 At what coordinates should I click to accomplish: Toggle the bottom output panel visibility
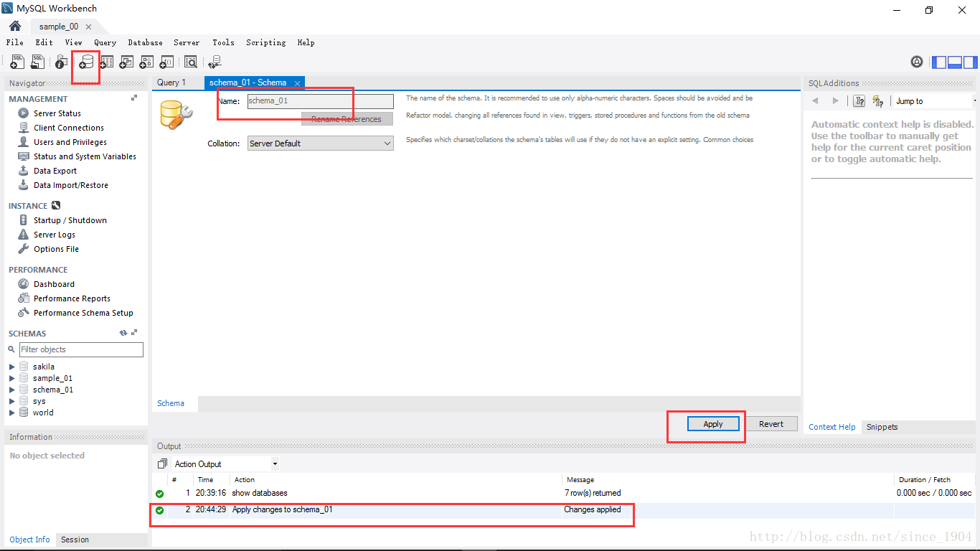[954, 62]
